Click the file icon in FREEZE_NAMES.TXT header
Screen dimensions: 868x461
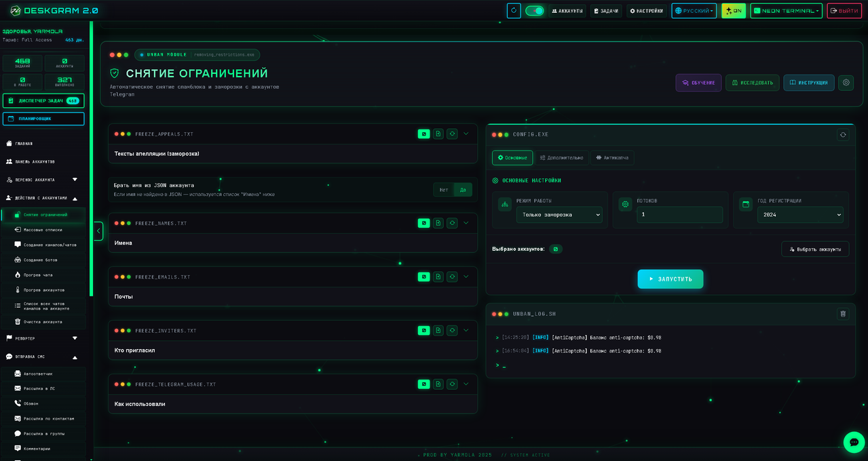coord(438,223)
